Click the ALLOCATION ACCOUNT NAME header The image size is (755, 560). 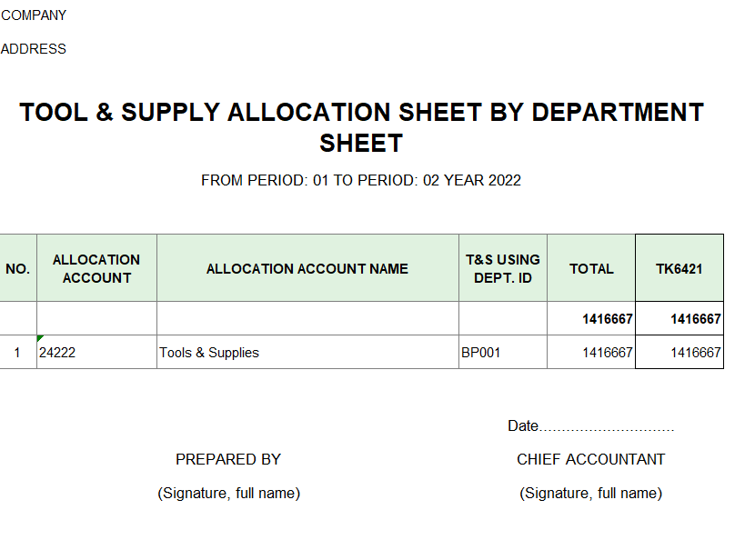click(x=307, y=268)
